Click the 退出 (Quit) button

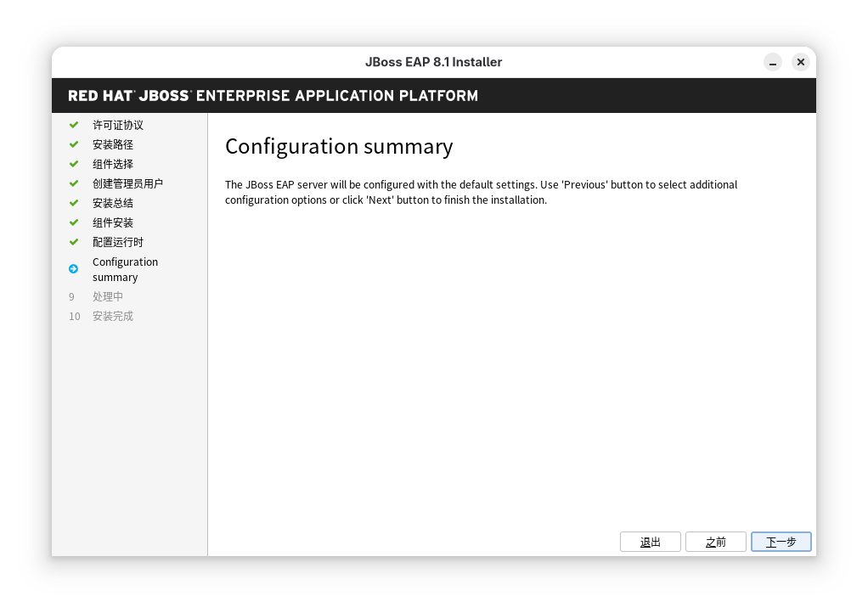[x=650, y=542]
